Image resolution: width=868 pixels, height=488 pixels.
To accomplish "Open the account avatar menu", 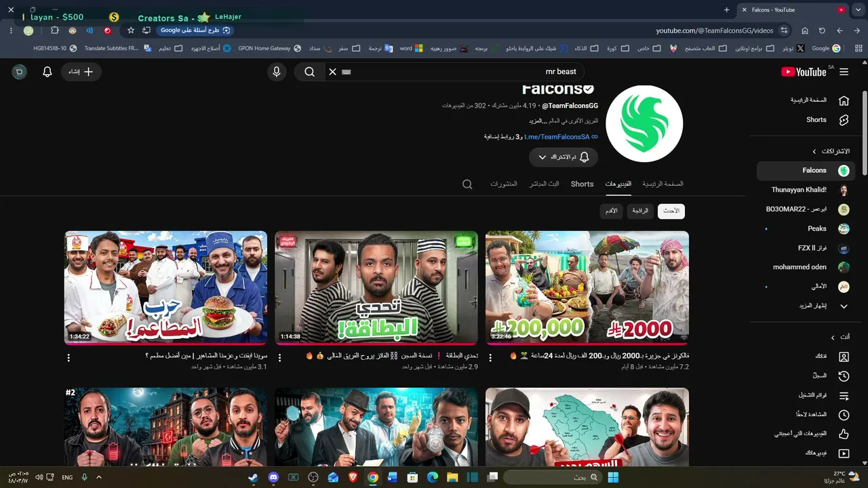I will click(x=20, y=72).
